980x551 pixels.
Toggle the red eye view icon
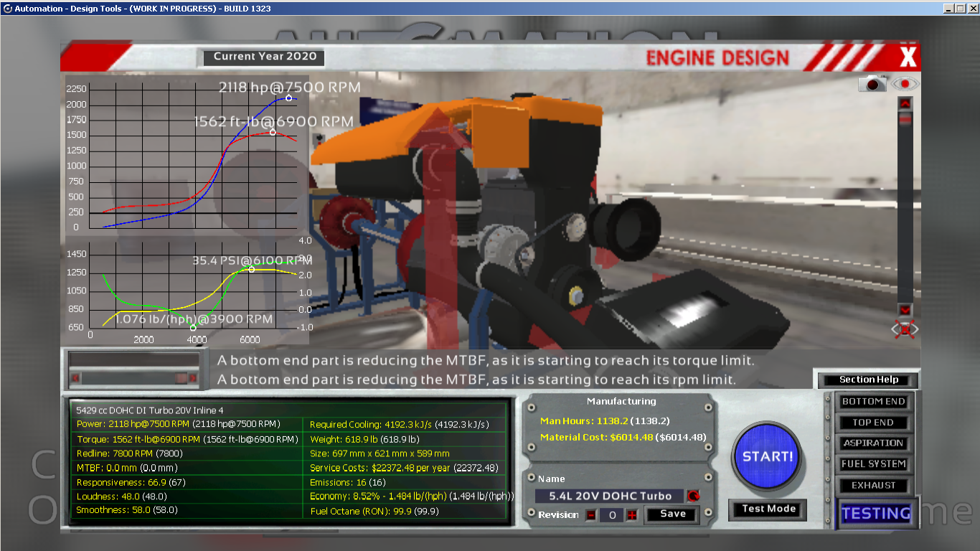tap(905, 84)
